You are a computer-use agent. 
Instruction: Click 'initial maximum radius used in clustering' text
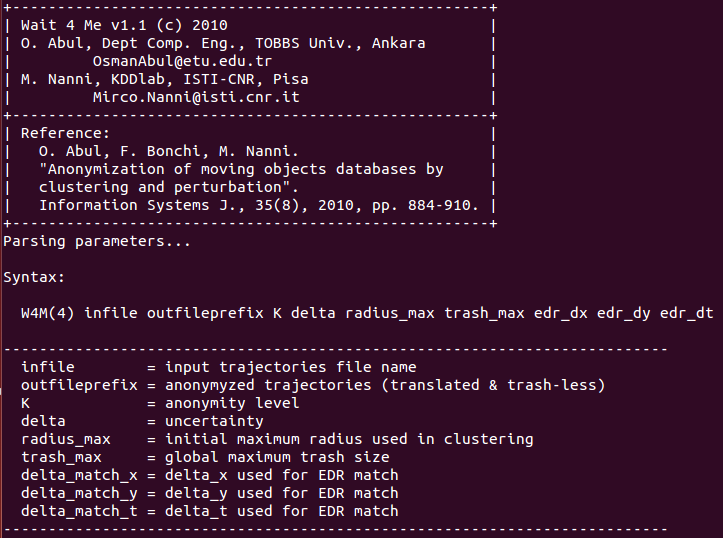tap(349, 439)
